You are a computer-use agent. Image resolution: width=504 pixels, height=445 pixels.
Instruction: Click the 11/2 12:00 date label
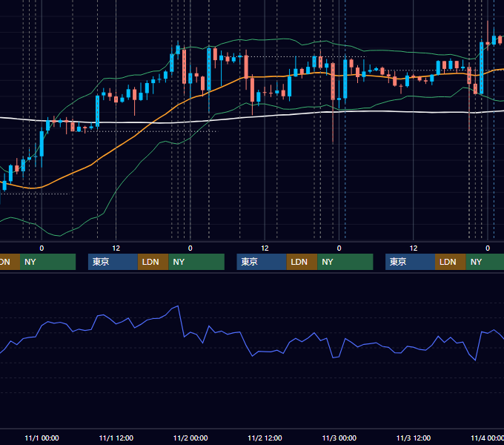[x=265, y=438]
